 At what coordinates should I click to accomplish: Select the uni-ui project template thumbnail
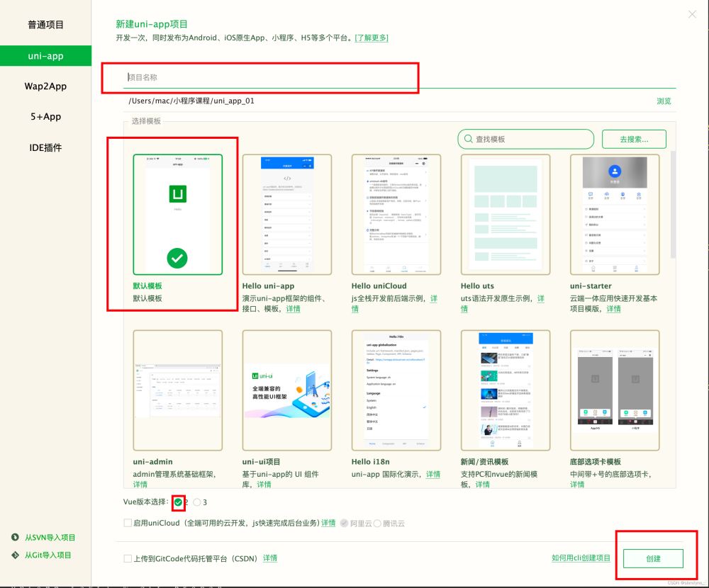pyautogui.click(x=287, y=390)
